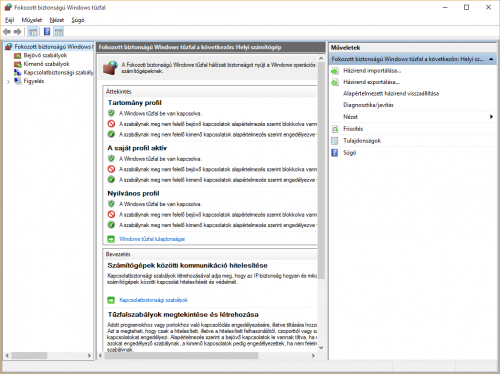Viewport: 500px width, 374px height.
Task: Toggle the action pane toolbar icon
Action: pos(59,32)
